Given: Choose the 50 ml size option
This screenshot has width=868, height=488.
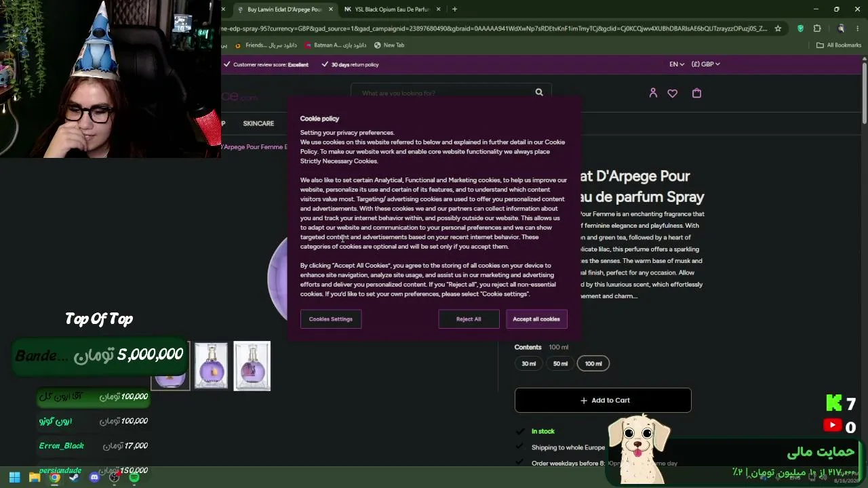Looking at the screenshot, I should [560, 363].
